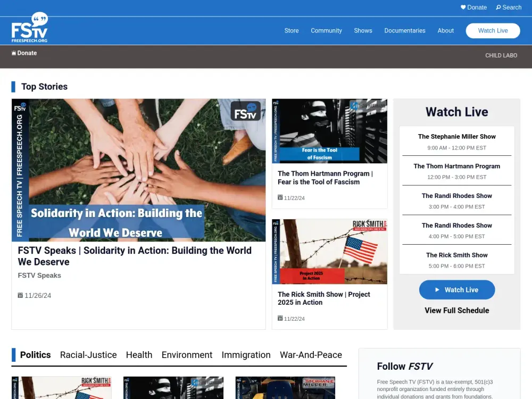Select the Environment category tab
The image size is (532, 399).
tap(187, 355)
